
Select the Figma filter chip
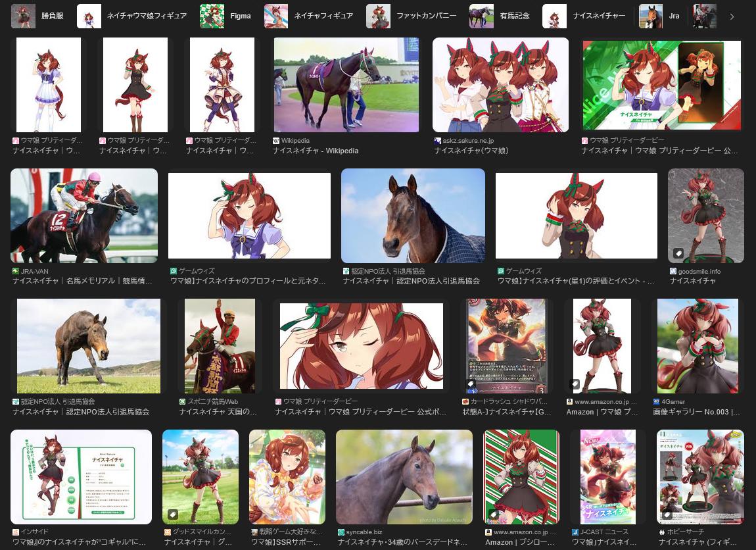pyautogui.click(x=227, y=16)
